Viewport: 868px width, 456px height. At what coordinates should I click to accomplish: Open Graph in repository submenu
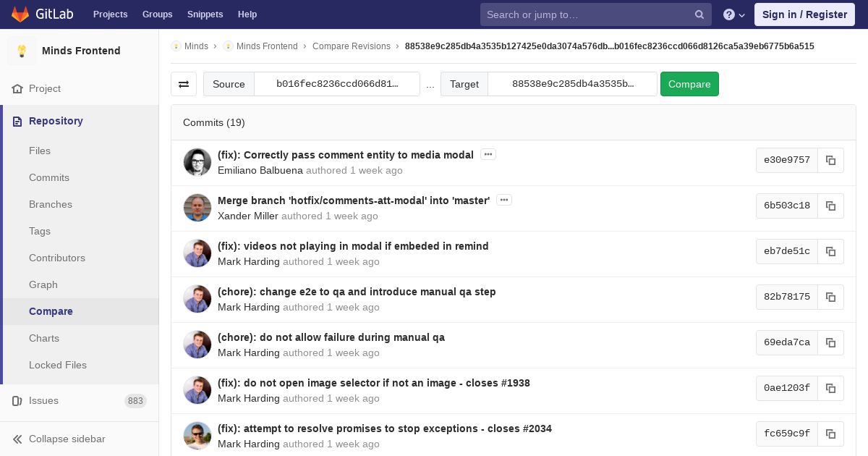pyautogui.click(x=43, y=284)
